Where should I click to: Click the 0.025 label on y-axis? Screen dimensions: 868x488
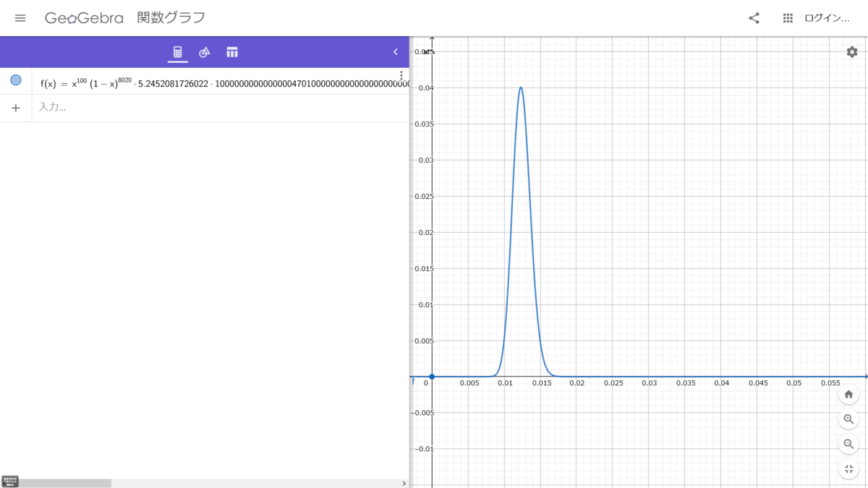(423, 196)
